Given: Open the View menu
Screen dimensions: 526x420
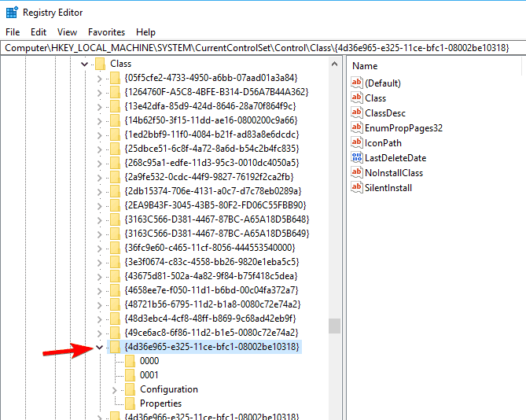Looking at the screenshot, I should coord(67,32).
